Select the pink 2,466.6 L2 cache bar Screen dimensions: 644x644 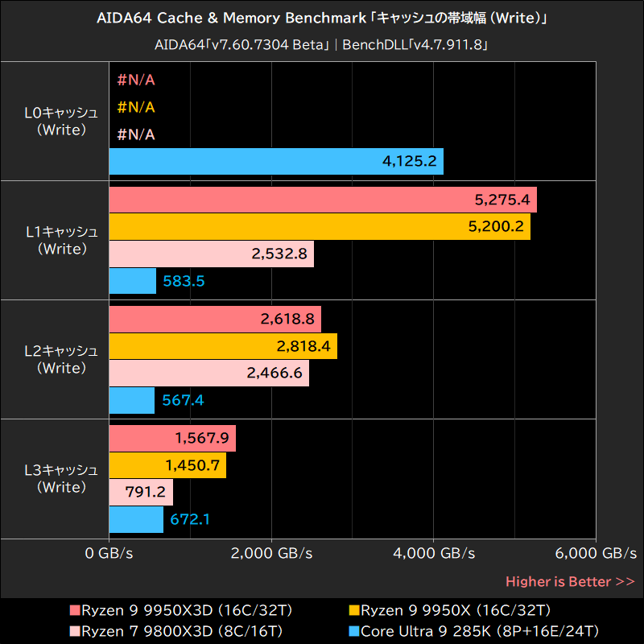[x=209, y=373]
